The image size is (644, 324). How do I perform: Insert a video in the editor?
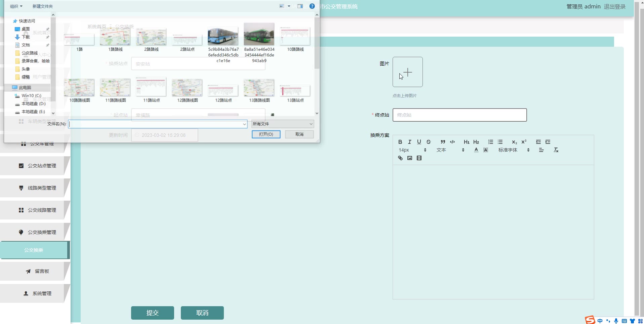(419, 158)
